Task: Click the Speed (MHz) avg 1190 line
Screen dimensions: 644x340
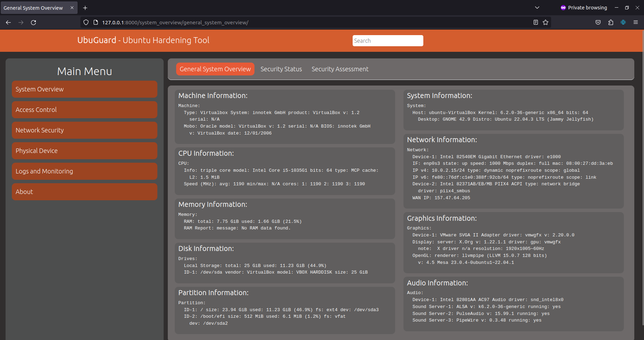Action: (274, 184)
